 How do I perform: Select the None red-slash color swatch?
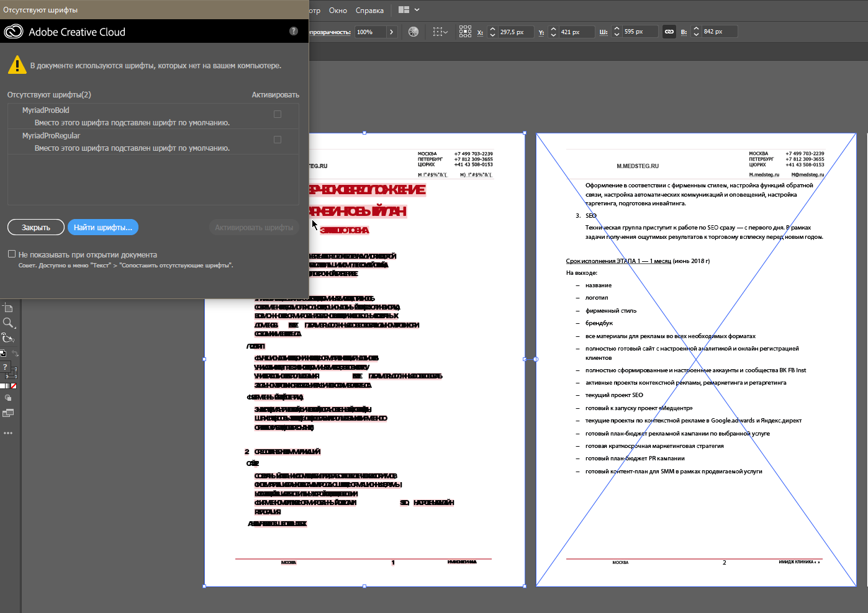click(14, 386)
